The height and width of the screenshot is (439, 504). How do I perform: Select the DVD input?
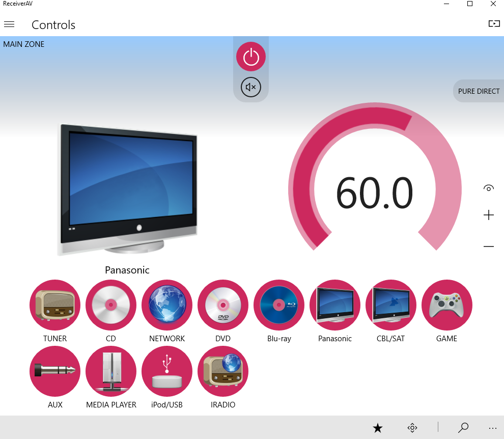click(223, 305)
